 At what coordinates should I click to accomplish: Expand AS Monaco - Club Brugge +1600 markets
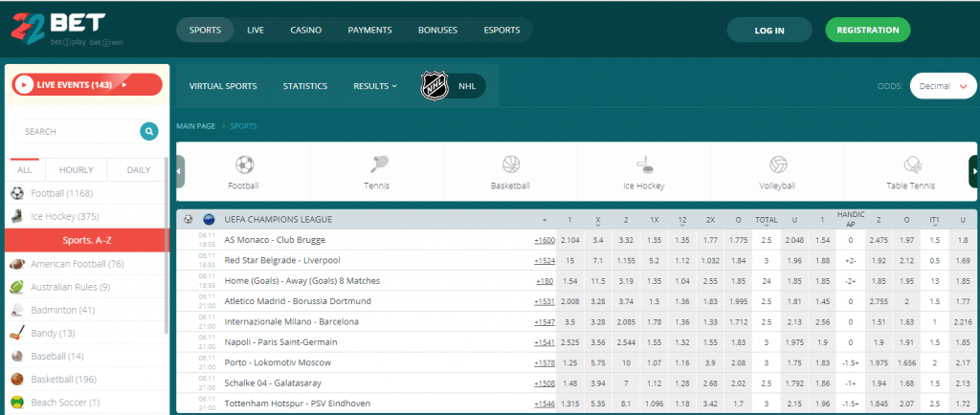pyautogui.click(x=544, y=240)
